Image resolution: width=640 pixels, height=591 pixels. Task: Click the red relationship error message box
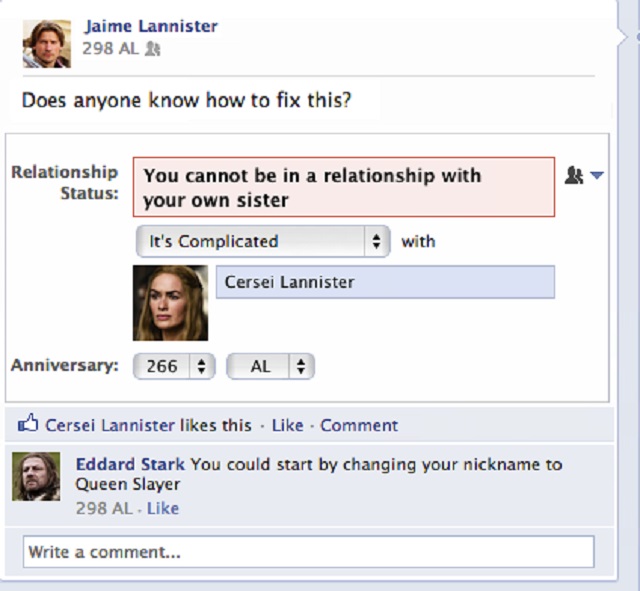point(343,187)
